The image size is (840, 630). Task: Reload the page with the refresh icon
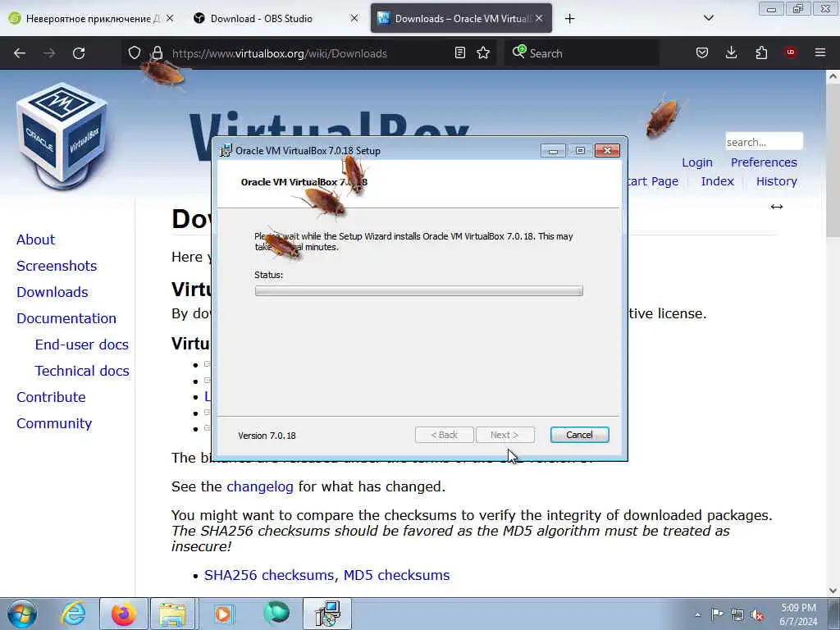(79, 53)
